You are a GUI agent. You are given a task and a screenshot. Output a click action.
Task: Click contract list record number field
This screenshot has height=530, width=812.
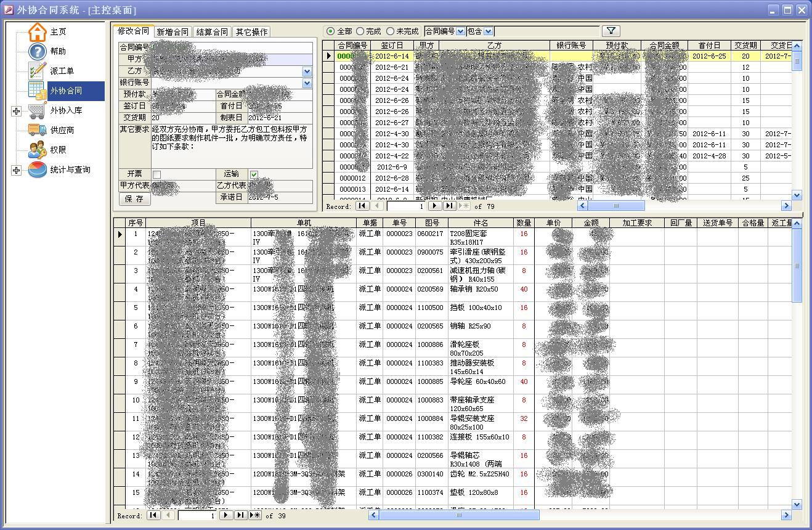click(x=407, y=206)
